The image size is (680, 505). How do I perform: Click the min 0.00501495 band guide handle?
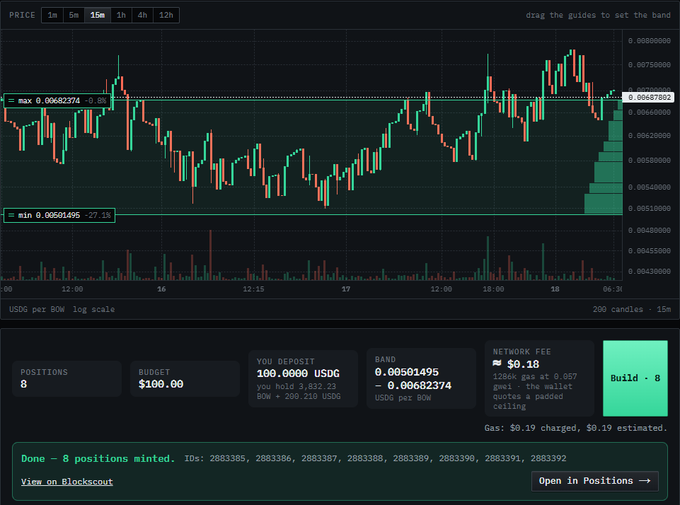click(x=59, y=215)
